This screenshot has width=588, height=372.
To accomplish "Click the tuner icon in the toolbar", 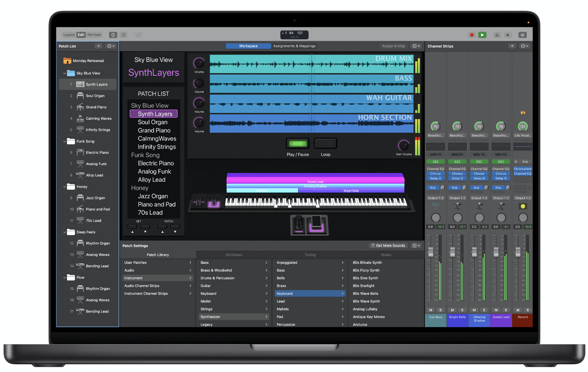I will [138, 35].
